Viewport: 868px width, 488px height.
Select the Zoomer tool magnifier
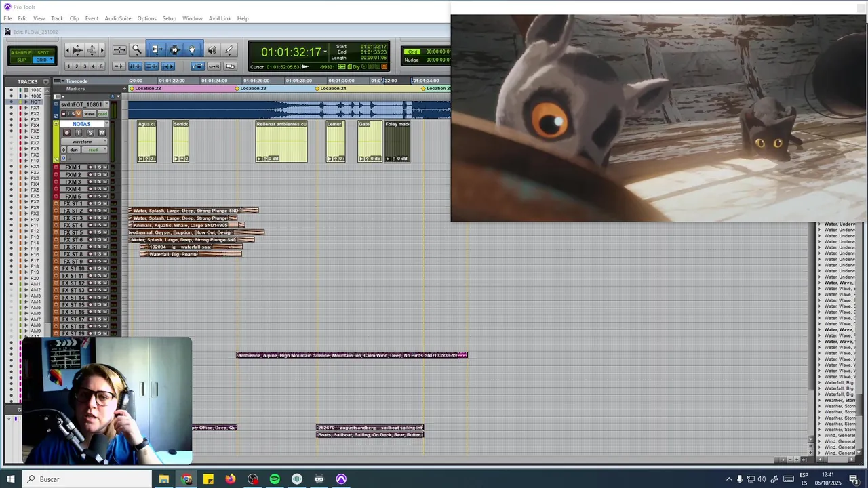[137, 49]
